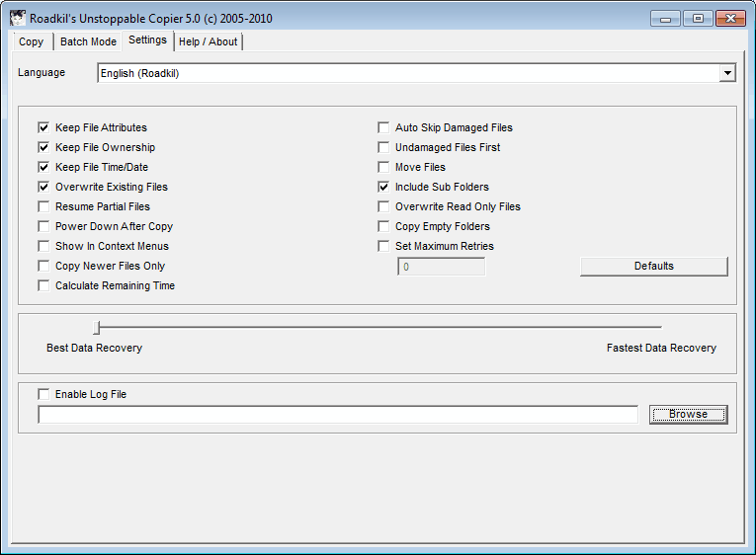
Task: Click the data recovery slider thumb
Action: pos(97,328)
